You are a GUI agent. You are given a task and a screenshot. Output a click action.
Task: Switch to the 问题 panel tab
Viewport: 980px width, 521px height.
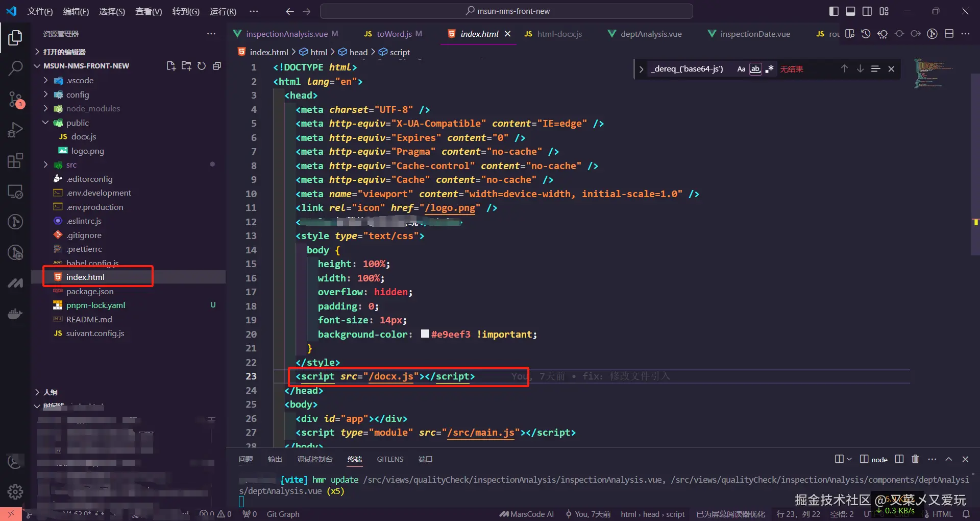[246, 459]
